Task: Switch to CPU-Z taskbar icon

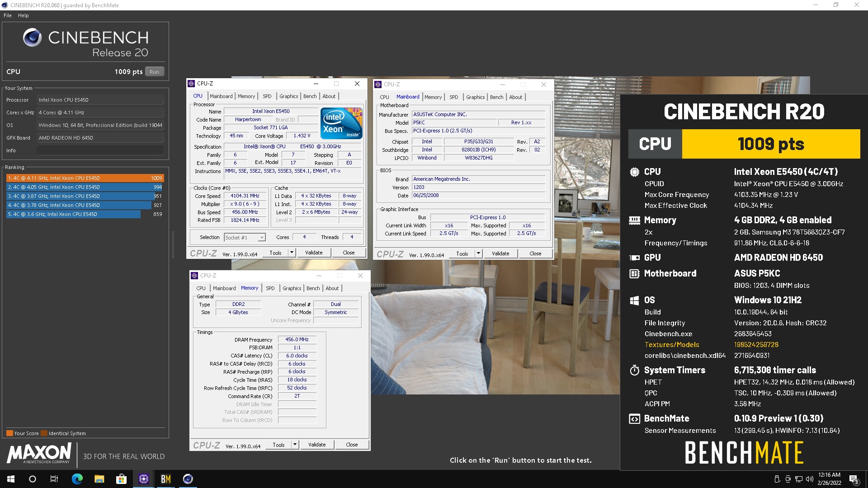Action: click(x=143, y=479)
